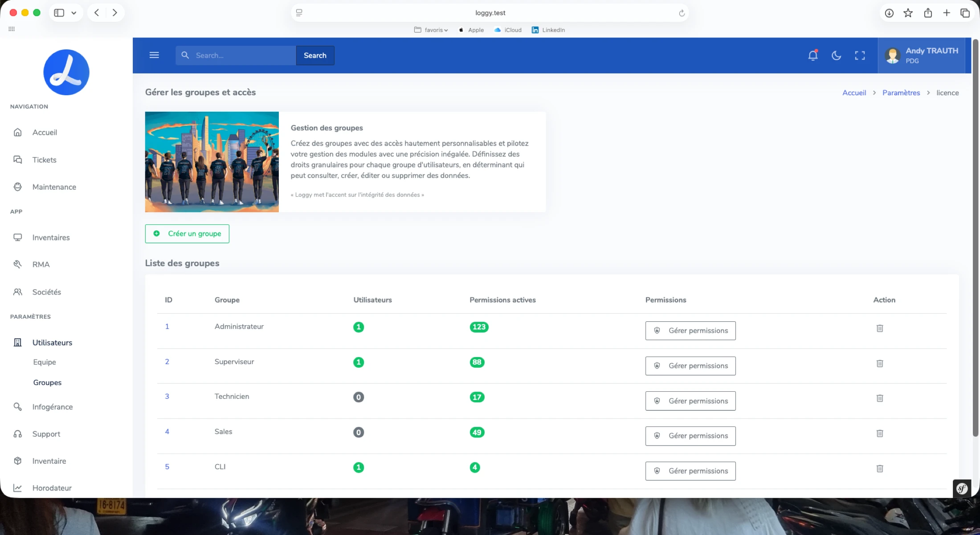This screenshot has height=535, width=980.
Task: Click Gérer permissions for Technicien
Action: point(690,401)
